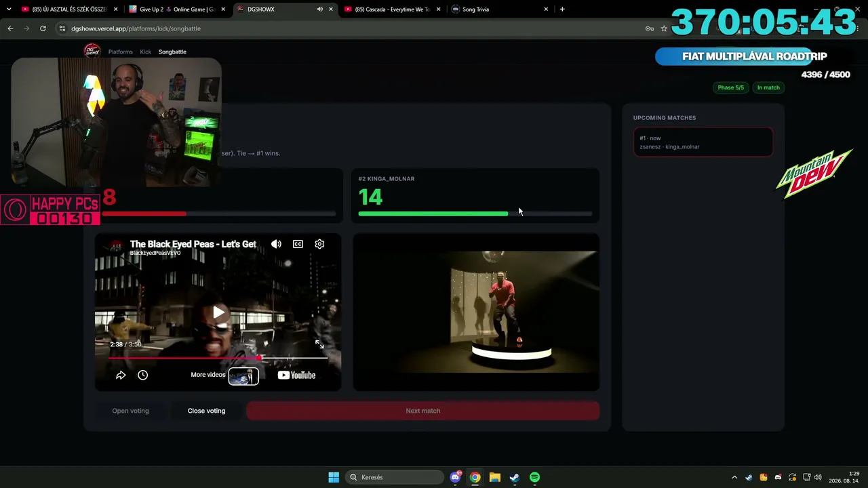Click the Watch later clock icon
Screen dimensions: 868x488
(143, 375)
